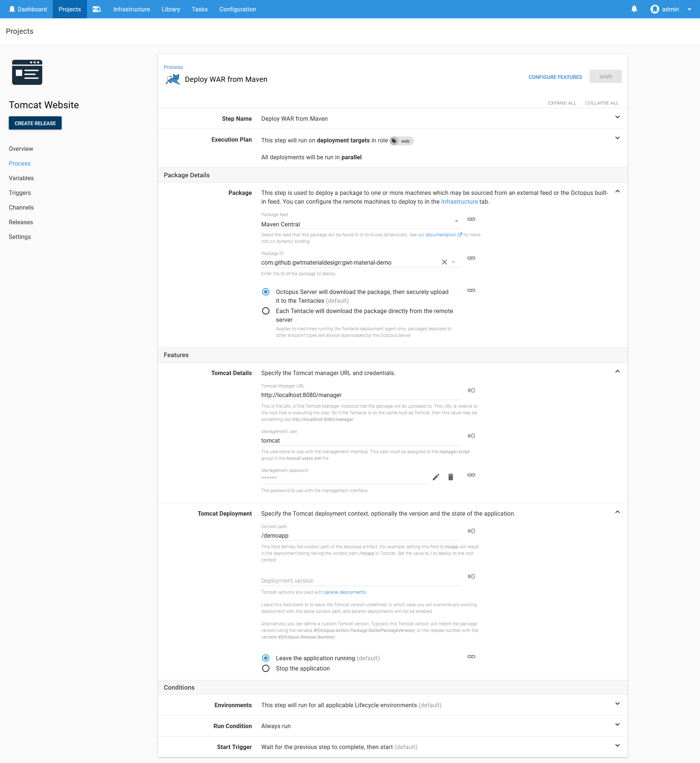Collapse the Tomcat Details section

coord(617,371)
